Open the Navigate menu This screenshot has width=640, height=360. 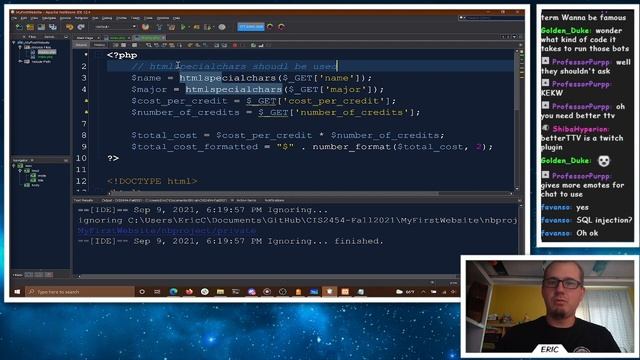(x=49, y=18)
